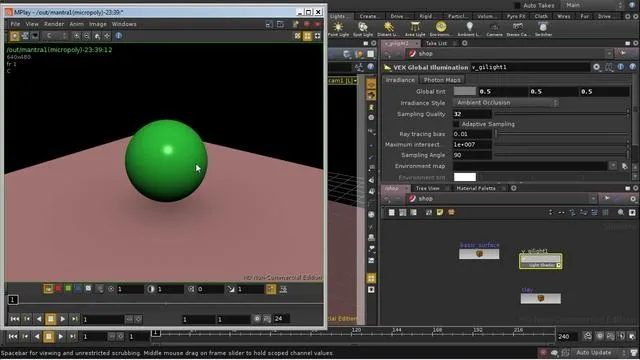Click help icon beside v_gilight1 name
The width and height of the screenshot is (640, 360).
coord(632,67)
